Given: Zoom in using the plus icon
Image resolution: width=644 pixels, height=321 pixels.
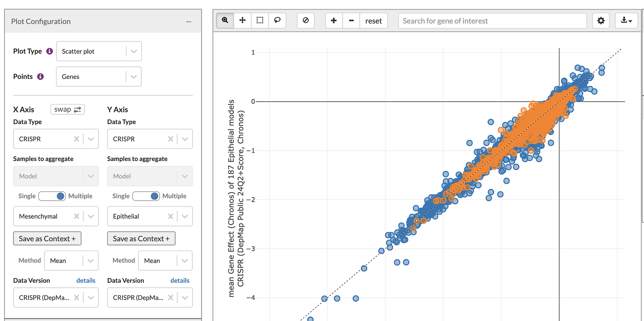Looking at the screenshot, I should (333, 20).
